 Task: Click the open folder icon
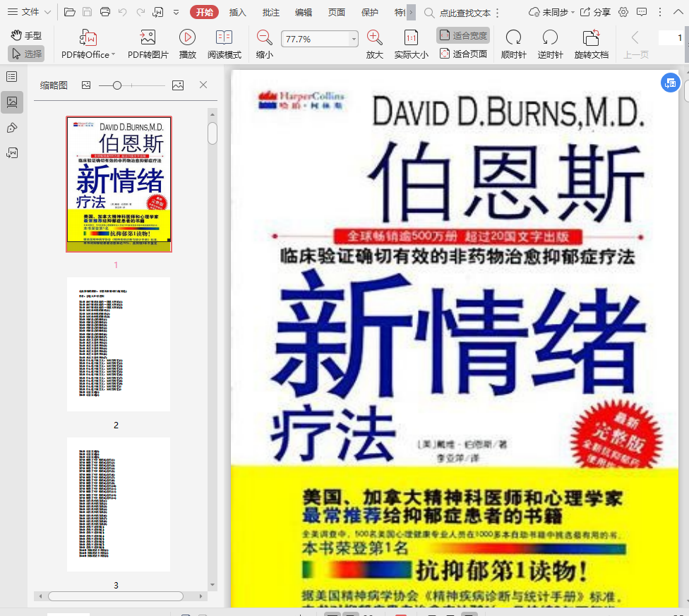point(69,12)
